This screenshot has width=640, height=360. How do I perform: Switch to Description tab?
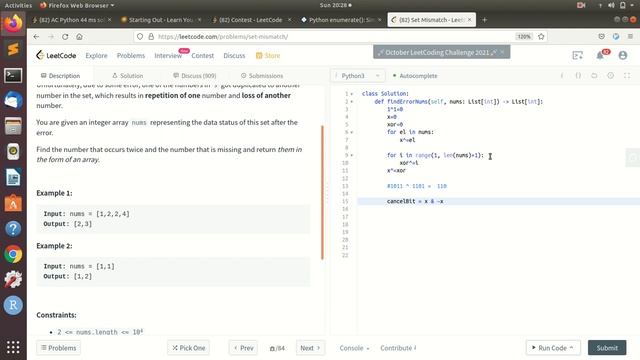point(60,76)
